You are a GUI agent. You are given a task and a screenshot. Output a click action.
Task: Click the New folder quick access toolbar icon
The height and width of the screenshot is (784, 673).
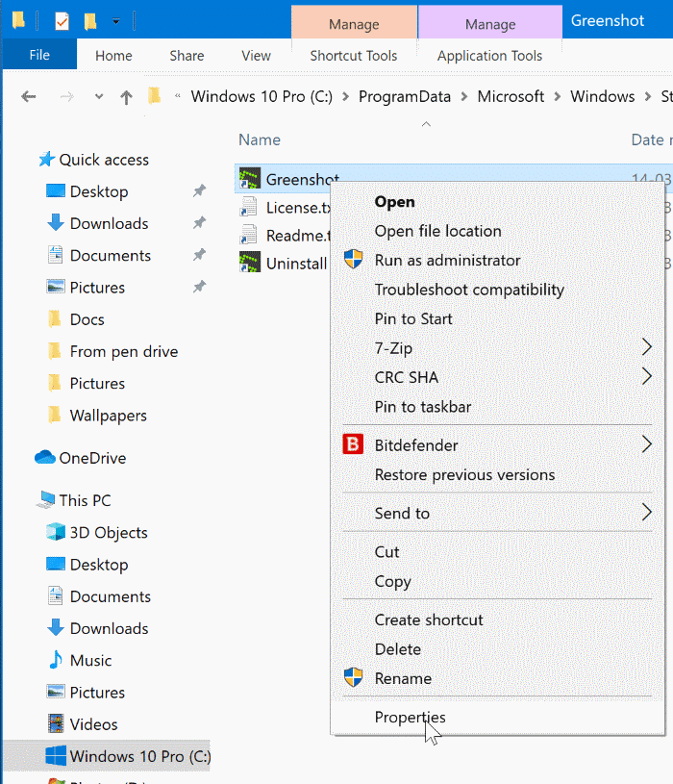90,21
